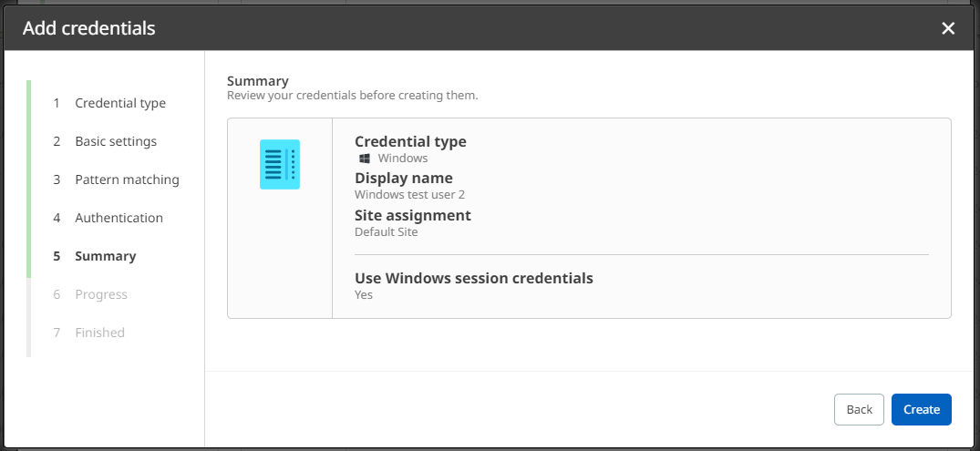This screenshot has height=451, width=980.
Task: Click the 'Use Windows session credentials' label
Action: click(474, 278)
